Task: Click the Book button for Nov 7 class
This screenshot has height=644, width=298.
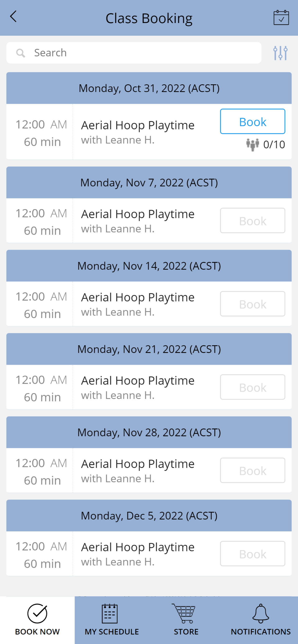Action: coord(252,220)
